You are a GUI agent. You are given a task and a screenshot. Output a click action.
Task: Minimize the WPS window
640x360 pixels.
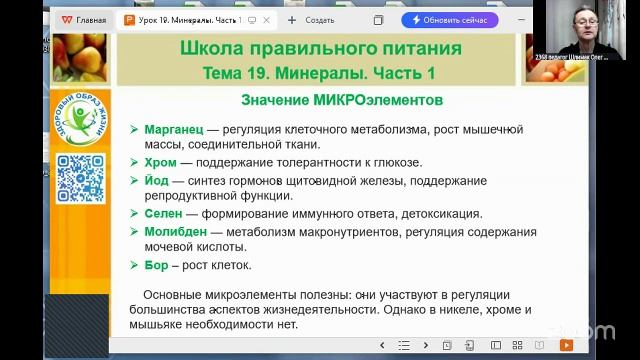pyautogui.click(x=521, y=20)
